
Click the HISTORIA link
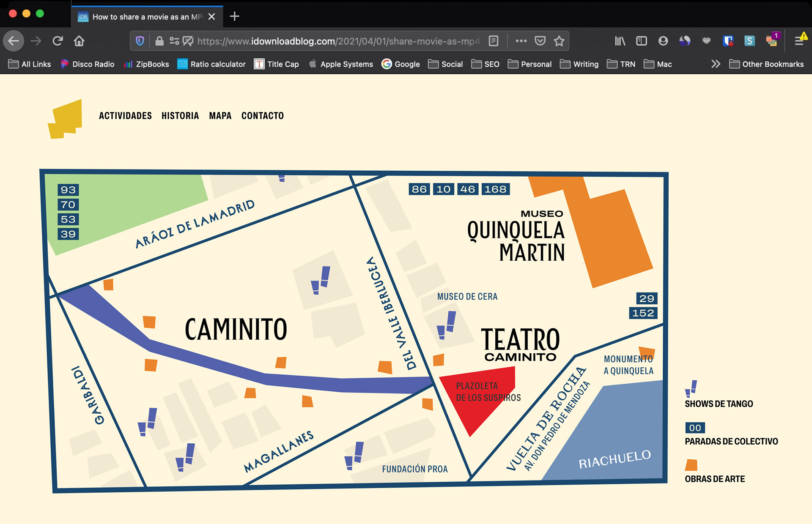tap(180, 116)
